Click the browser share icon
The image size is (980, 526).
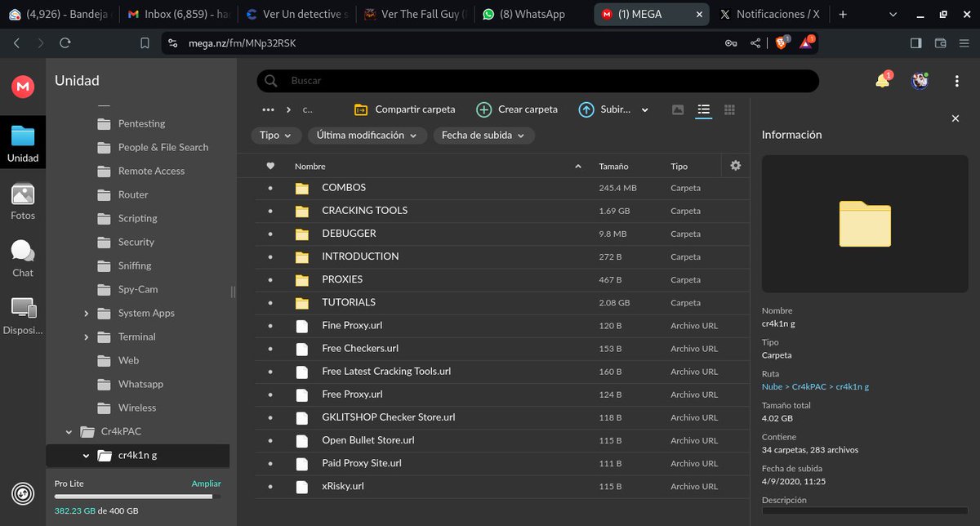[755, 43]
